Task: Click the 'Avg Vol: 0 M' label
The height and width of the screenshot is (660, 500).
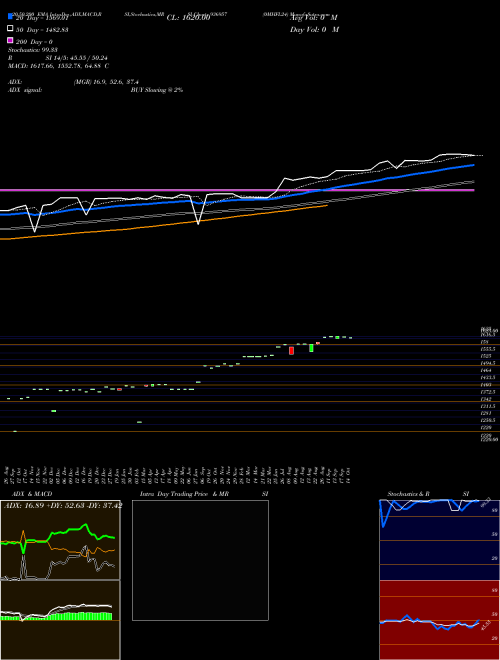Action: pyautogui.click(x=314, y=18)
